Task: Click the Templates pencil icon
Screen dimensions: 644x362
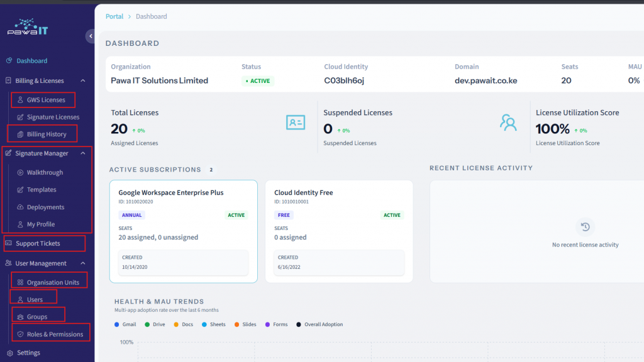Action: [20, 190]
